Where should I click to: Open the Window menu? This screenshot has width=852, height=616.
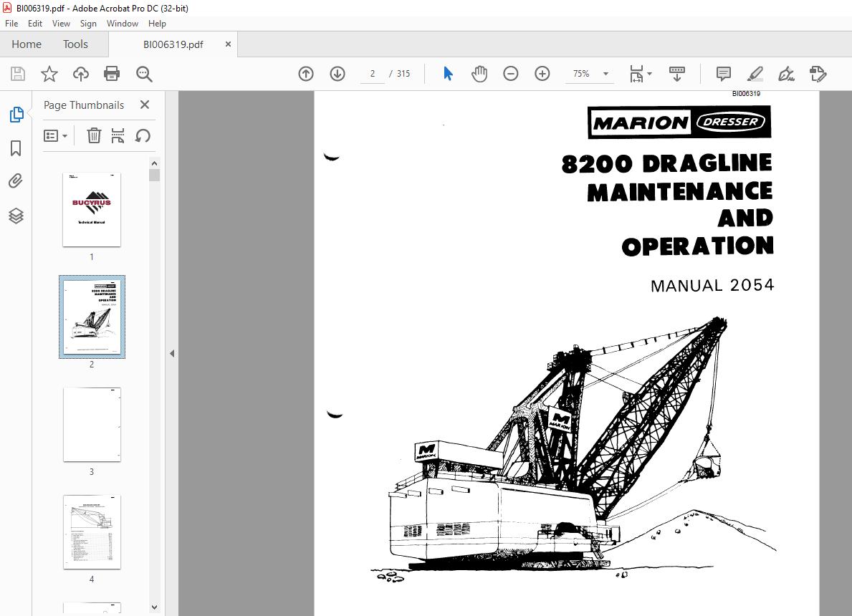123,24
